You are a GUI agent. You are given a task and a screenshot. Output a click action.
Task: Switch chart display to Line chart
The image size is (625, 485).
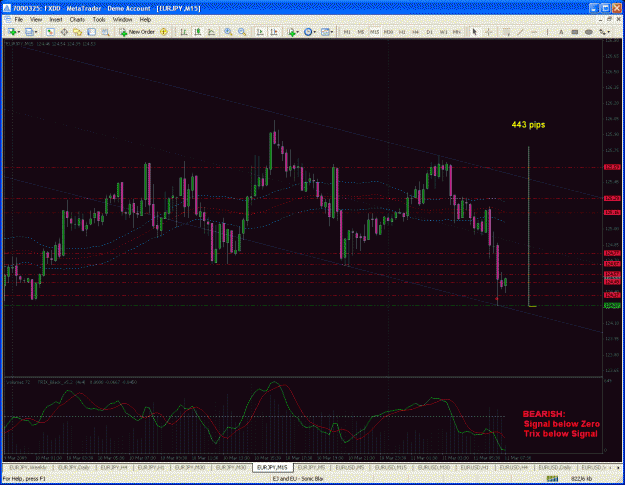(x=211, y=32)
